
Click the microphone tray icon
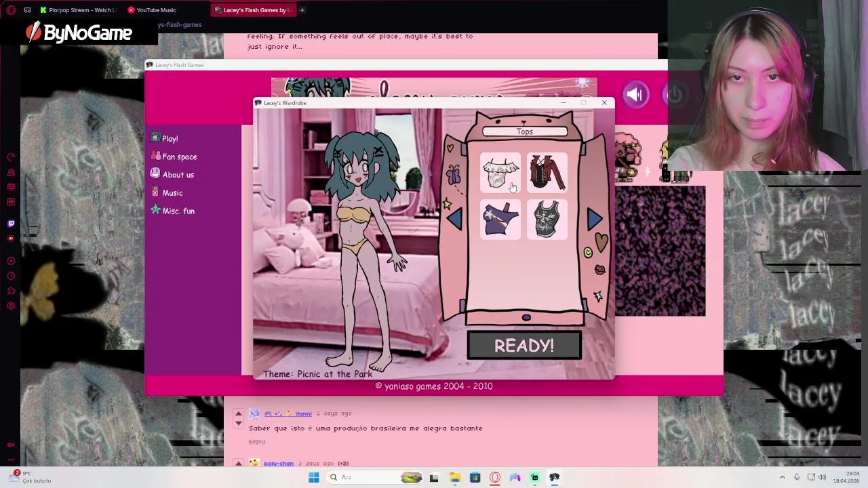797,477
